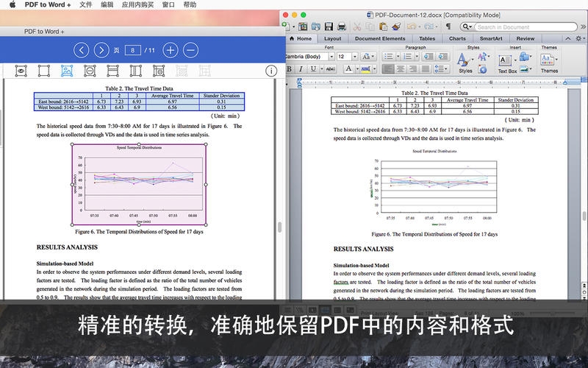Screen dimensions: 588x368
Task: Open the 文件 menu
Action: click(85, 4)
